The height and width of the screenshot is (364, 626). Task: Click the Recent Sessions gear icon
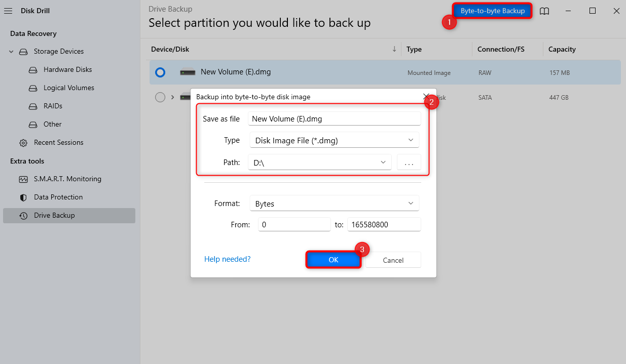pyautogui.click(x=23, y=143)
